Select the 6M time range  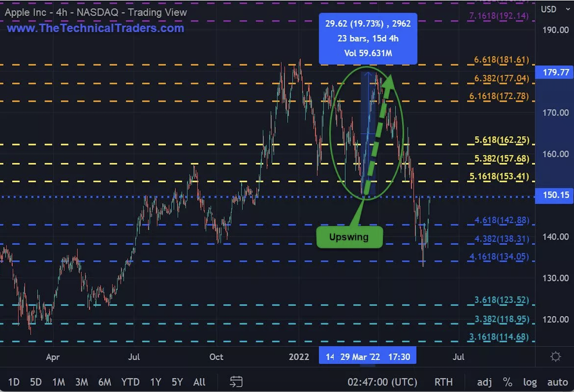[105, 382]
